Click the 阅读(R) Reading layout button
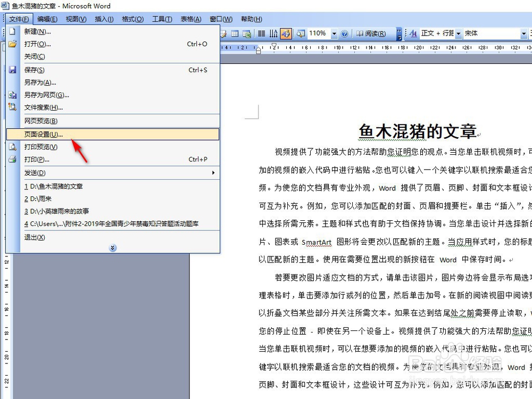532x399 pixels. 371,34
